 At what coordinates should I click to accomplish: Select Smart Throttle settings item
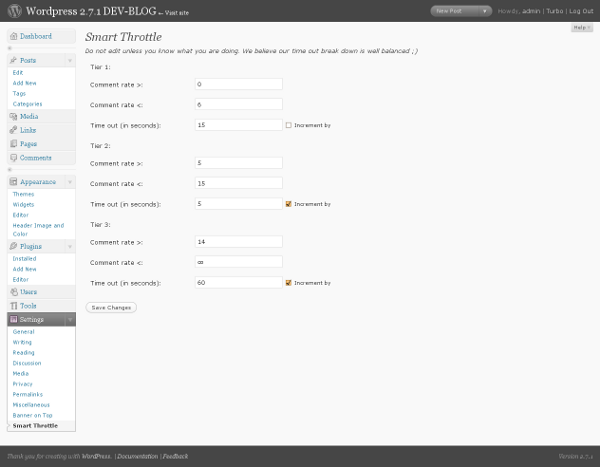pos(35,426)
